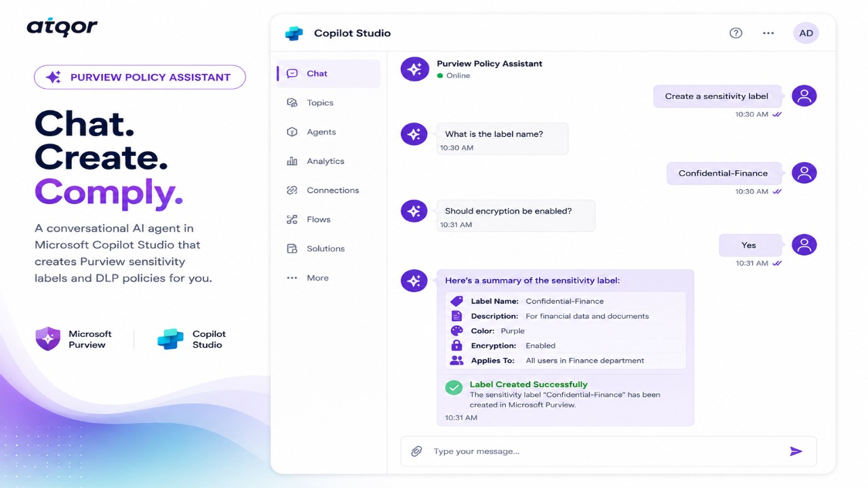Click the Purview Policy Assistant badge button
This screenshot has width=868, height=488.
point(140,77)
